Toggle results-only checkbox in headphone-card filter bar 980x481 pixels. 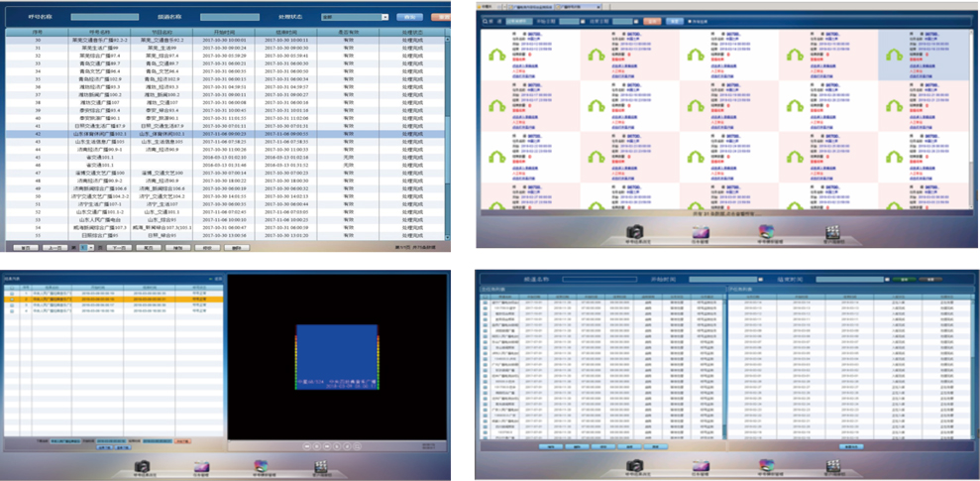tap(689, 21)
